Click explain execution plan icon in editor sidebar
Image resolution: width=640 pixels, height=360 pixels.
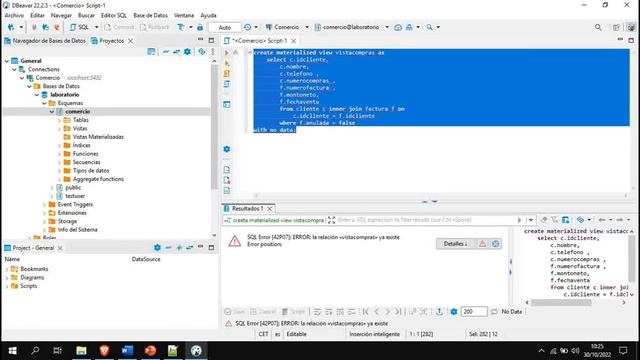tap(227, 84)
